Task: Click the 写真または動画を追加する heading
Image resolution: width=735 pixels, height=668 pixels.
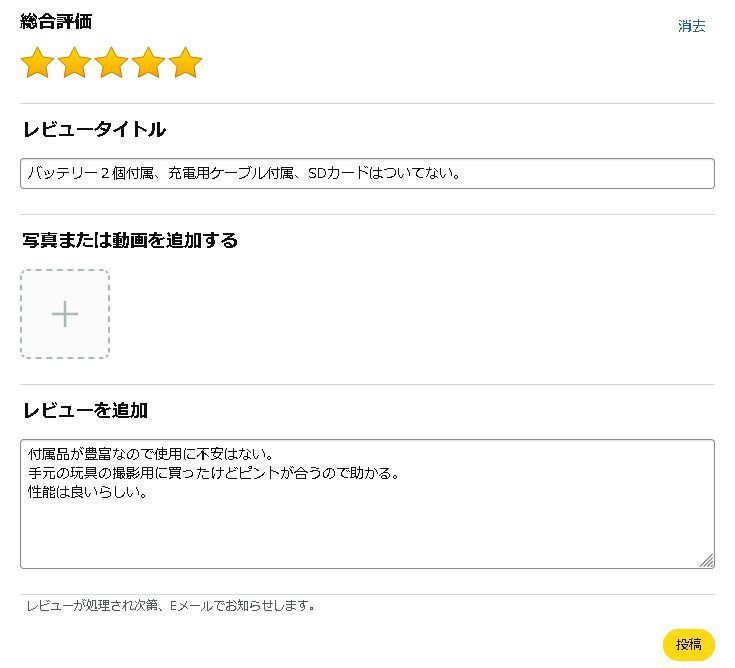Action: (130, 240)
